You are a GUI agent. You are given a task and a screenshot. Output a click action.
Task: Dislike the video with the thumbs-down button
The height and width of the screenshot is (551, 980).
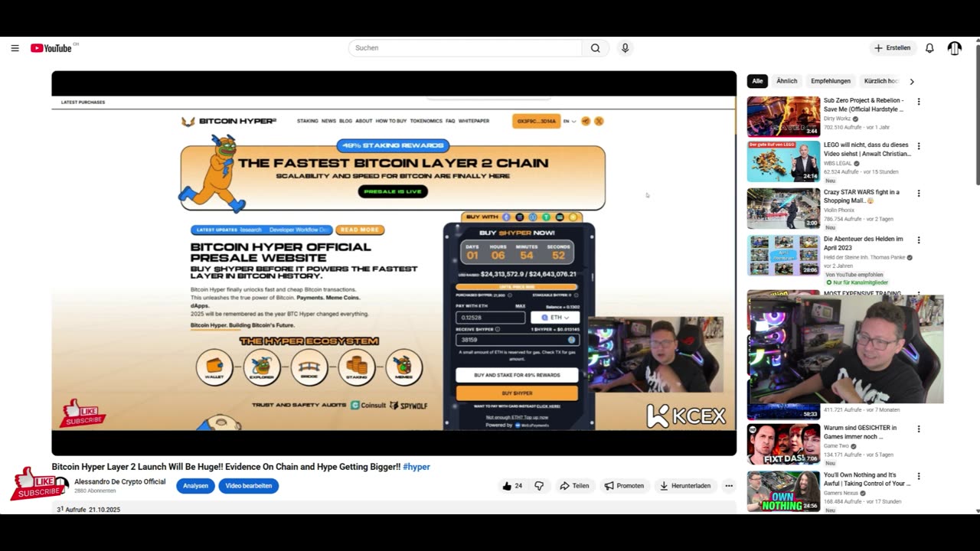pyautogui.click(x=539, y=486)
